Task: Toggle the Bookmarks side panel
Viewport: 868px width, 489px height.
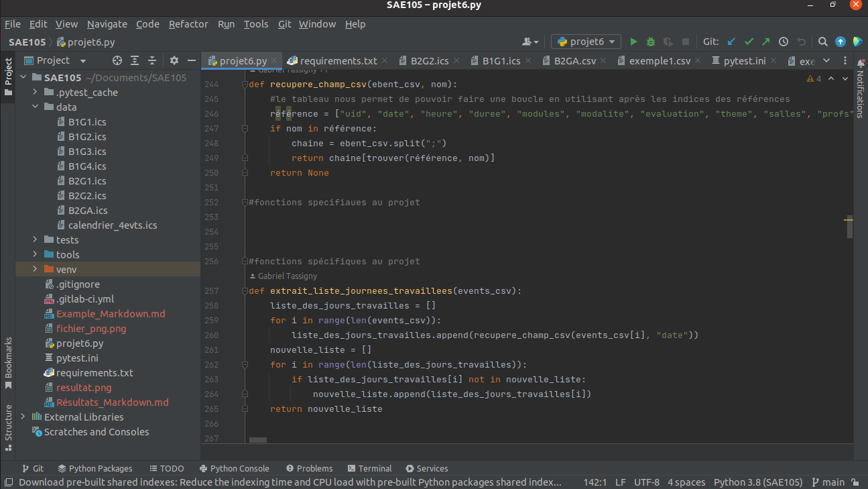Action: pos(8,363)
